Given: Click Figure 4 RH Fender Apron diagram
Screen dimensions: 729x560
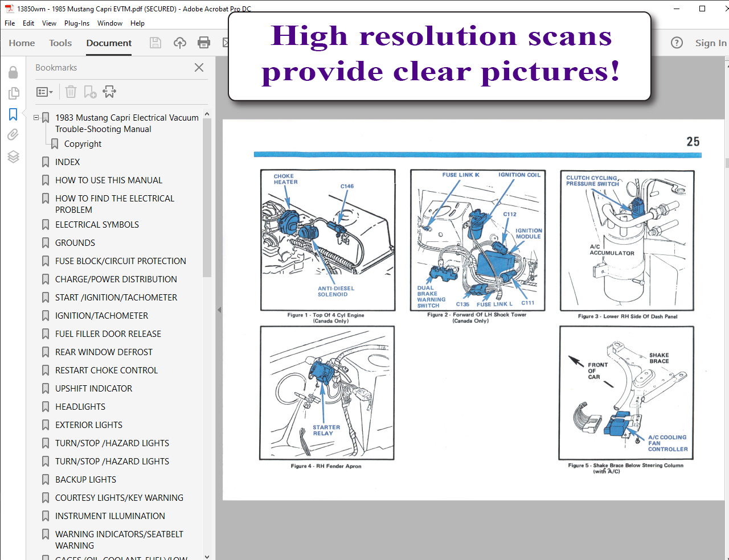Looking at the screenshot, I should point(327,393).
